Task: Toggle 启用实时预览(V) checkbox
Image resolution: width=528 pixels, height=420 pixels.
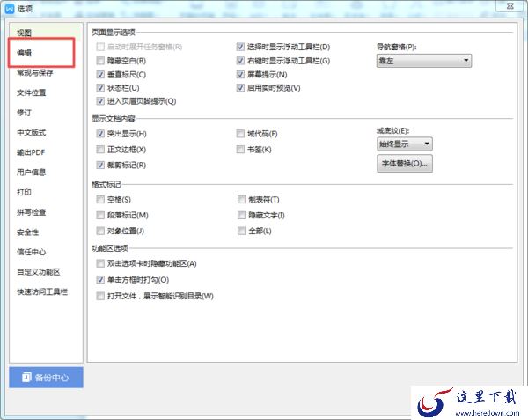Action: tap(240, 88)
